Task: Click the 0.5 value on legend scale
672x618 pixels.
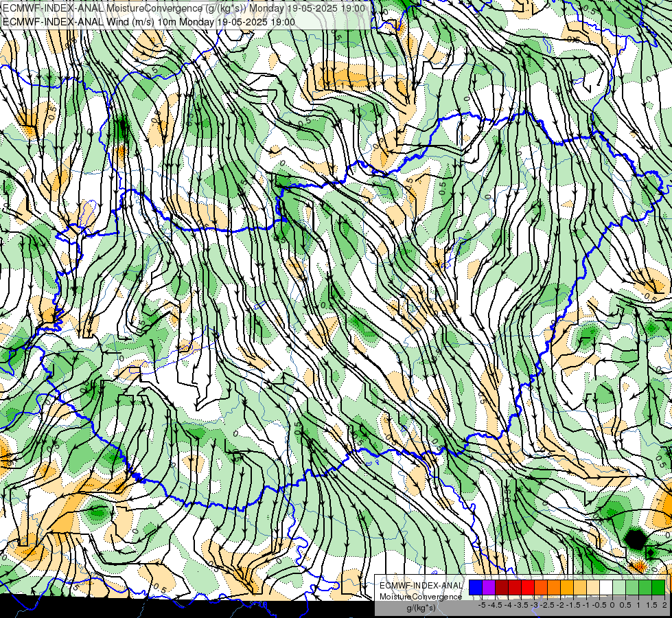Action: (x=625, y=605)
